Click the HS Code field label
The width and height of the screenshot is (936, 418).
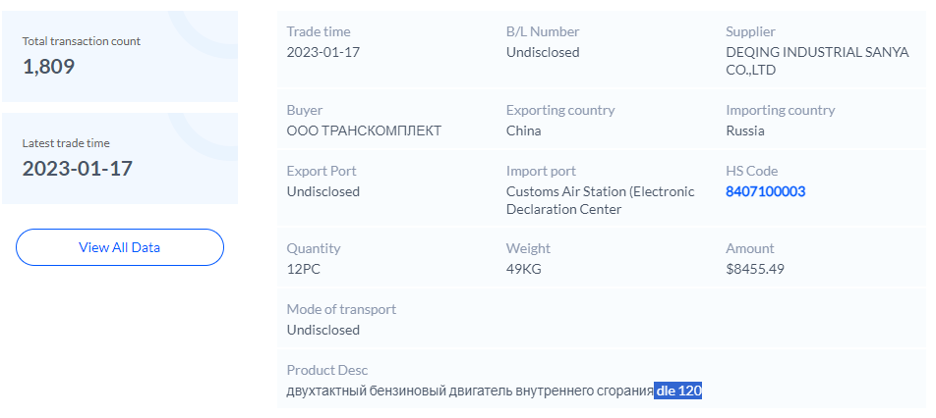[x=751, y=171]
